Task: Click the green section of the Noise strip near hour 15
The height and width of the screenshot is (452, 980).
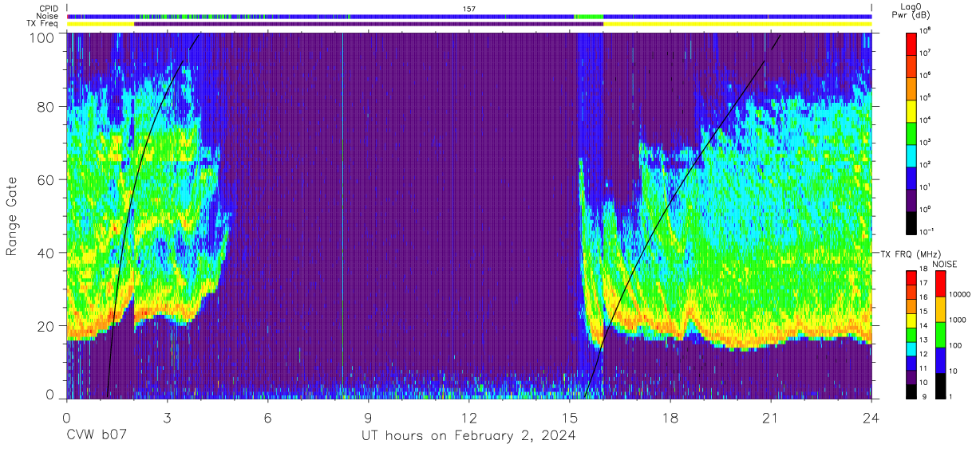Action: tap(589, 16)
